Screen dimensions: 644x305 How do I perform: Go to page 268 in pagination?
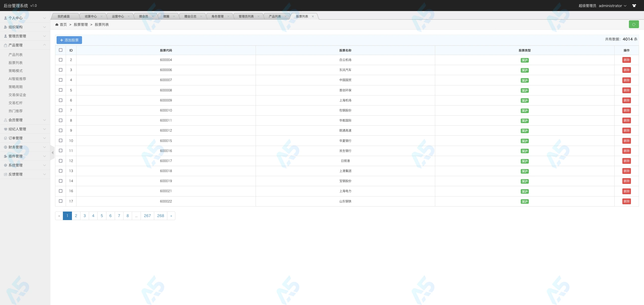pyautogui.click(x=160, y=216)
